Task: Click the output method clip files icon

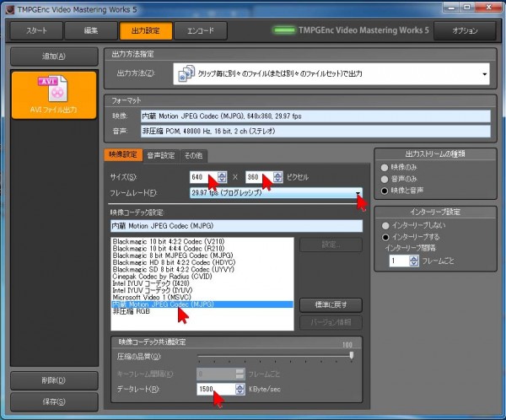Action: coord(185,73)
